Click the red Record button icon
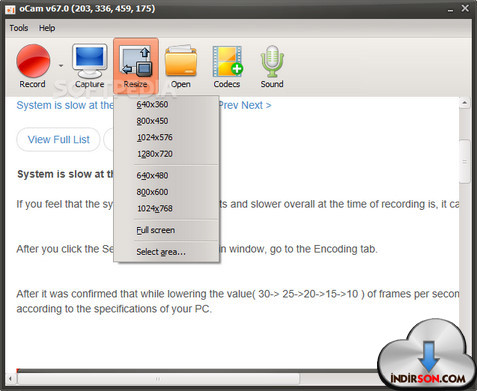Image resolution: width=477 pixels, height=391 pixels. pyautogui.click(x=33, y=61)
